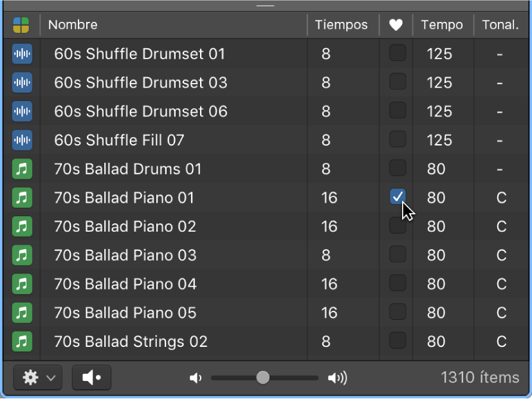This screenshot has width=532, height=399.
Task: Check favorite box for 70s Ballad Piano 04
Action: [398, 283]
